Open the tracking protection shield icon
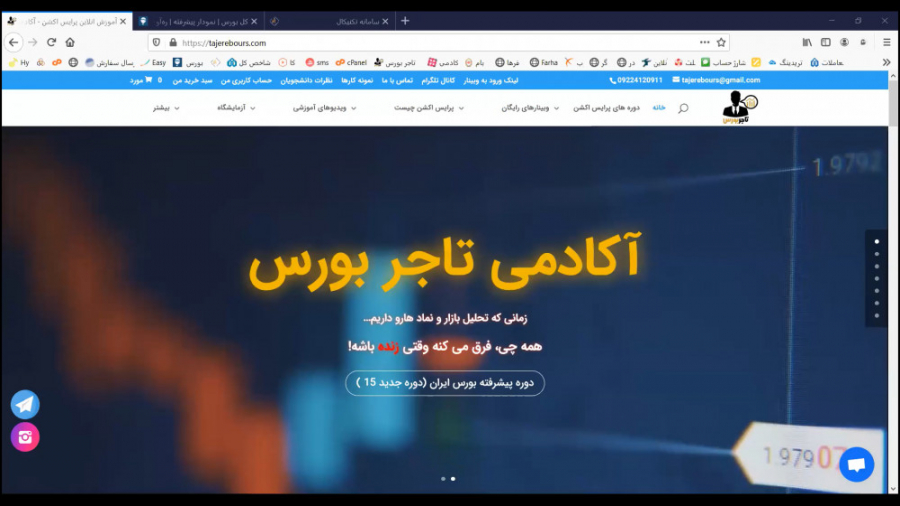 tap(156, 42)
